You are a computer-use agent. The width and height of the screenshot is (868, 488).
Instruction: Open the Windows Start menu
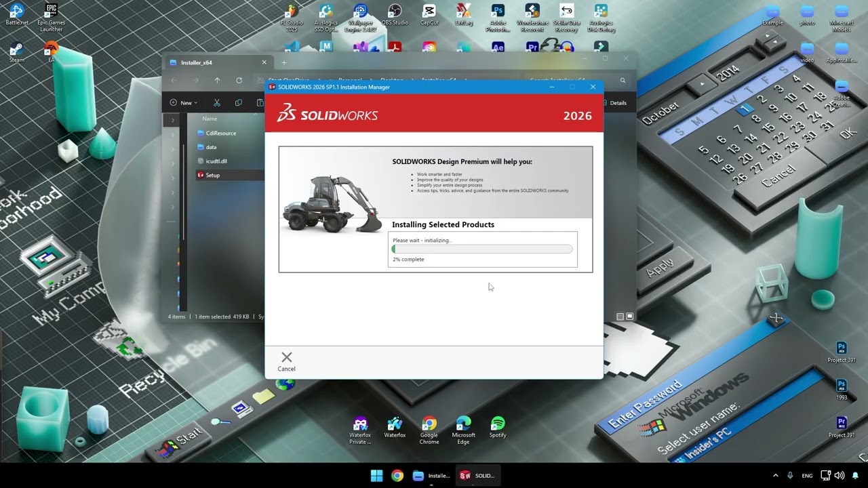pyautogui.click(x=376, y=475)
